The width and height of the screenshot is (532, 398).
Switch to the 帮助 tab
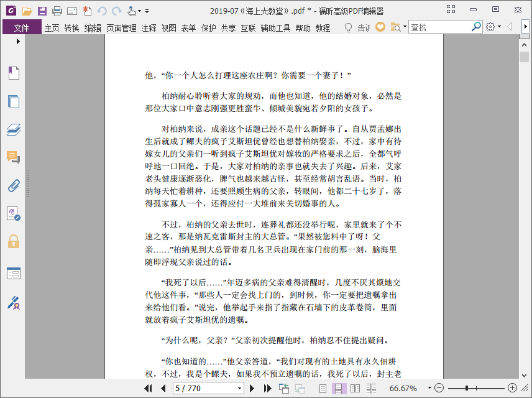(303, 28)
